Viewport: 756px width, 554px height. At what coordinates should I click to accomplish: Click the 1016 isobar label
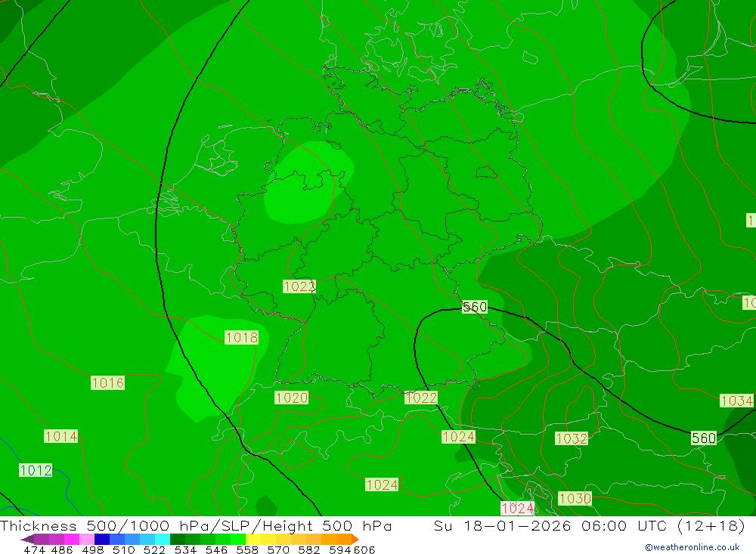[x=107, y=383]
